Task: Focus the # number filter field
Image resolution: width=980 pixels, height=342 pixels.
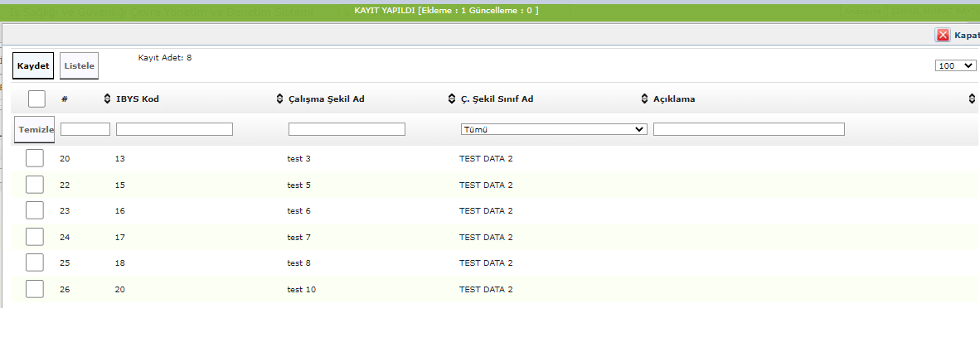Action: (x=85, y=129)
